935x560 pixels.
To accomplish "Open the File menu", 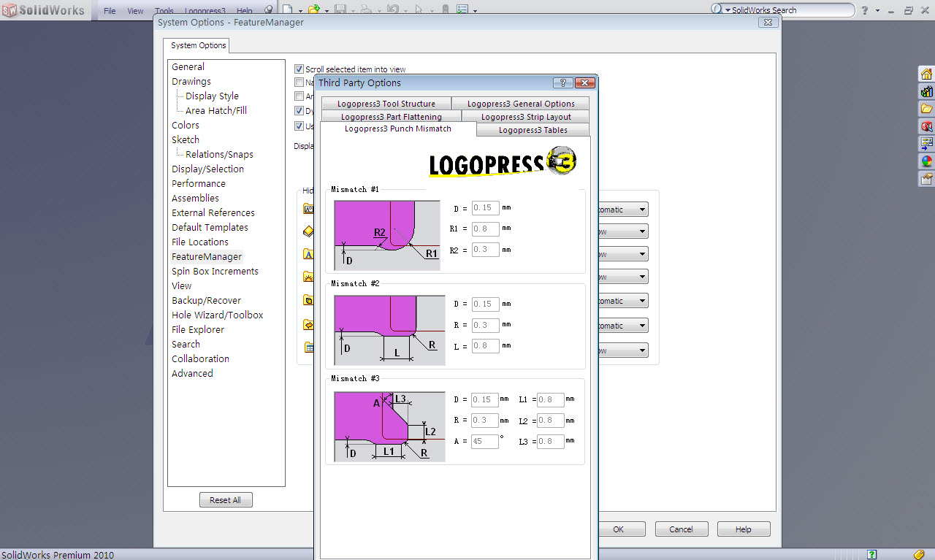I will pos(110,11).
